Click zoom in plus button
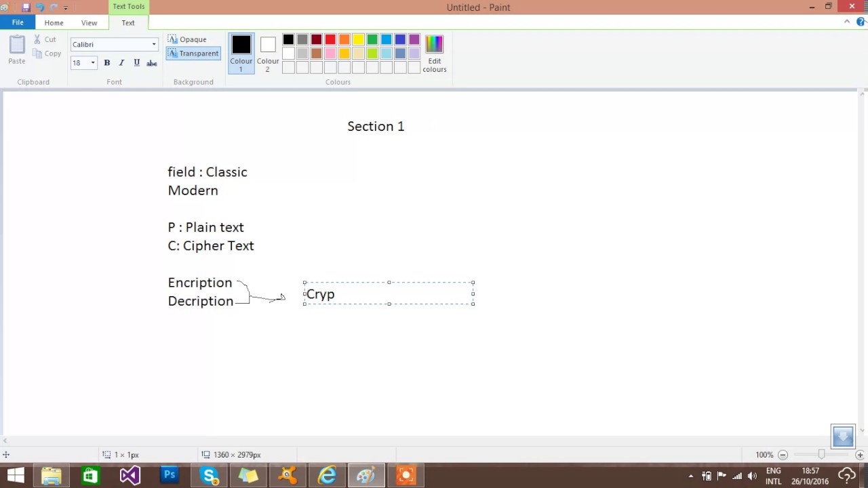868x488 pixels. click(x=860, y=455)
